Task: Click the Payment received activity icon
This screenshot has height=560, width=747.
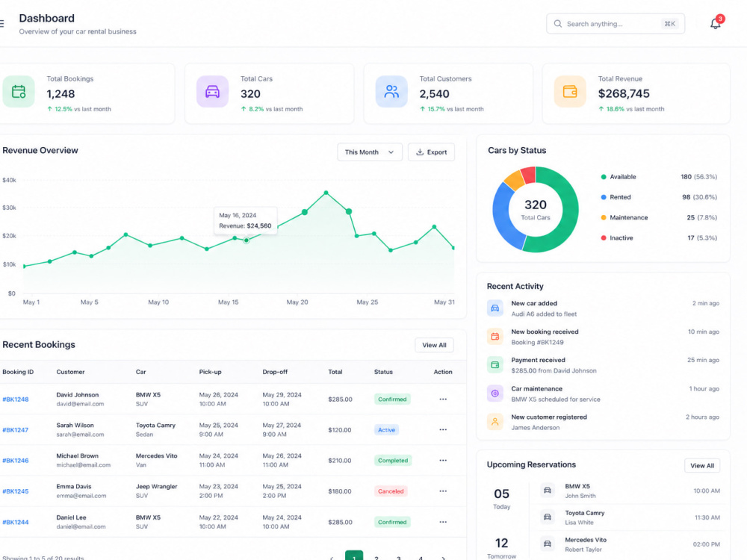Action: pos(495,365)
